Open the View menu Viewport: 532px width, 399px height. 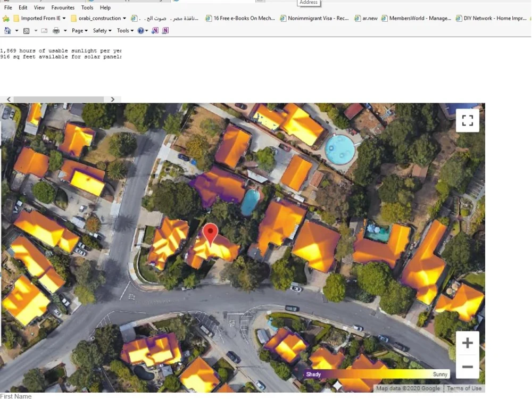pyautogui.click(x=39, y=7)
